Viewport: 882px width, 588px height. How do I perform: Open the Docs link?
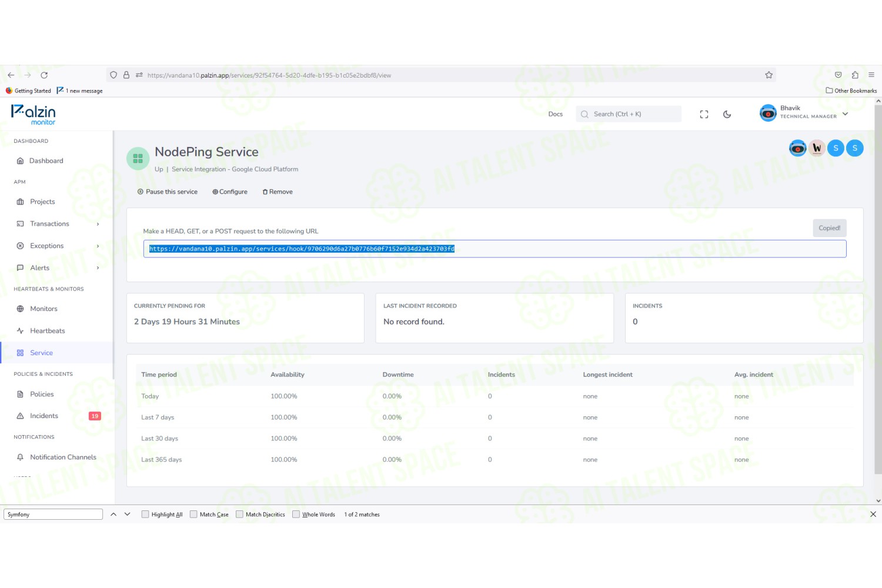[x=556, y=114]
